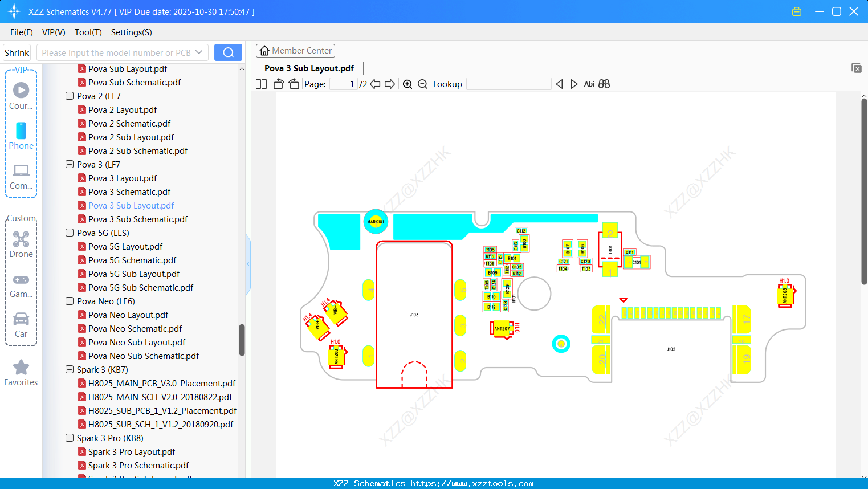The height and width of the screenshot is (489, 868).
Task: Open the Tool(T) menu
Action: (x=88, y=32)
